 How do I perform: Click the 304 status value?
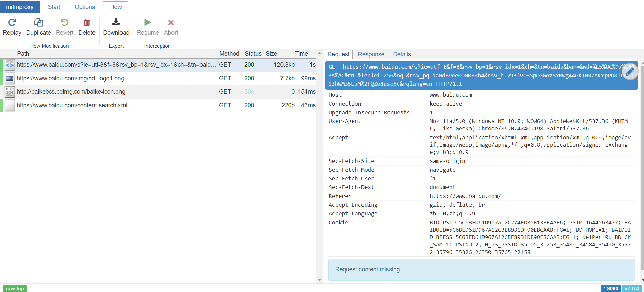coord(249,92)
